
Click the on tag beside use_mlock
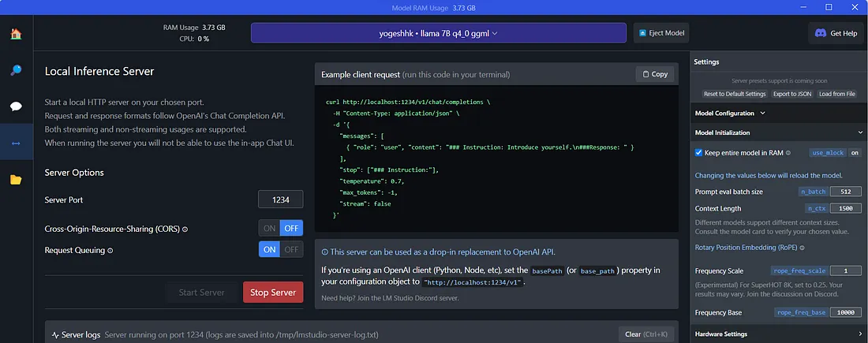click(855, 153)
